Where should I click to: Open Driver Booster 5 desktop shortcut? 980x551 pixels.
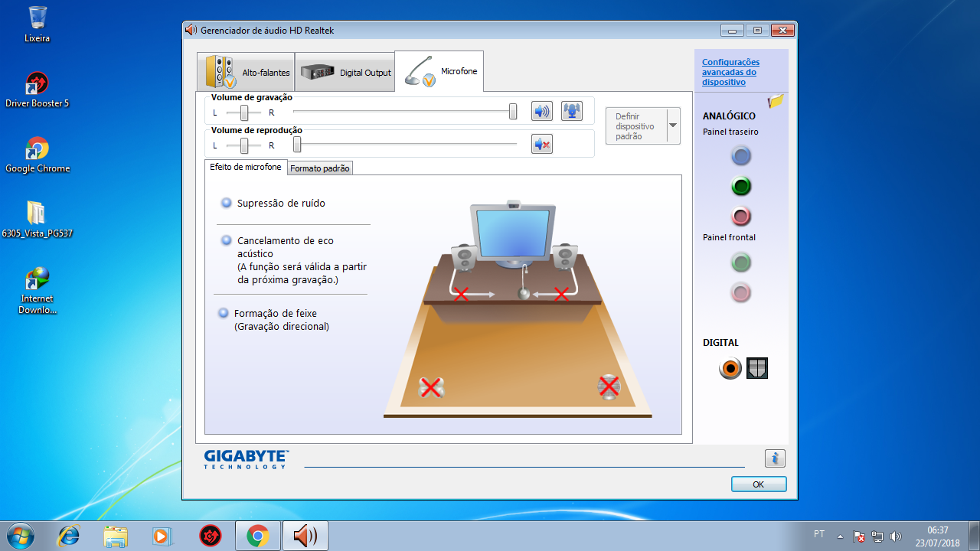pyautogui.click(x=37, y=89)
